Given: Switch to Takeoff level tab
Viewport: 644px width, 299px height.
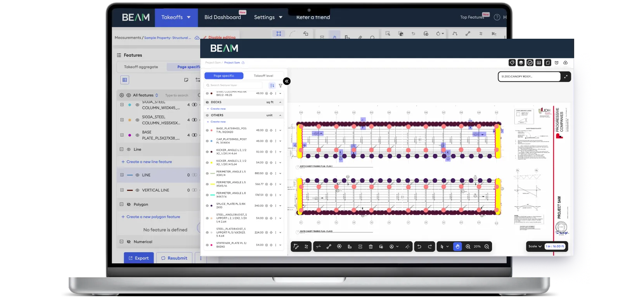Looking at the screenshot, I should [263, 76].
